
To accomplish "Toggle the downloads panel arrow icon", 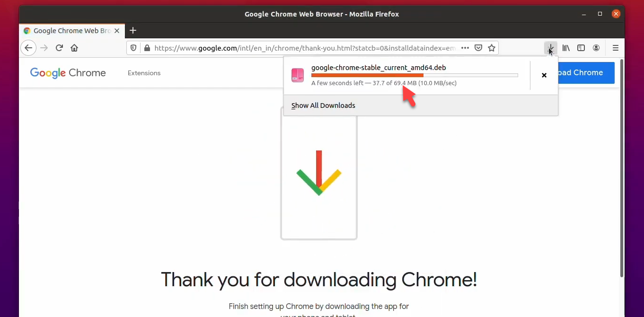I will tap(551, 48).
